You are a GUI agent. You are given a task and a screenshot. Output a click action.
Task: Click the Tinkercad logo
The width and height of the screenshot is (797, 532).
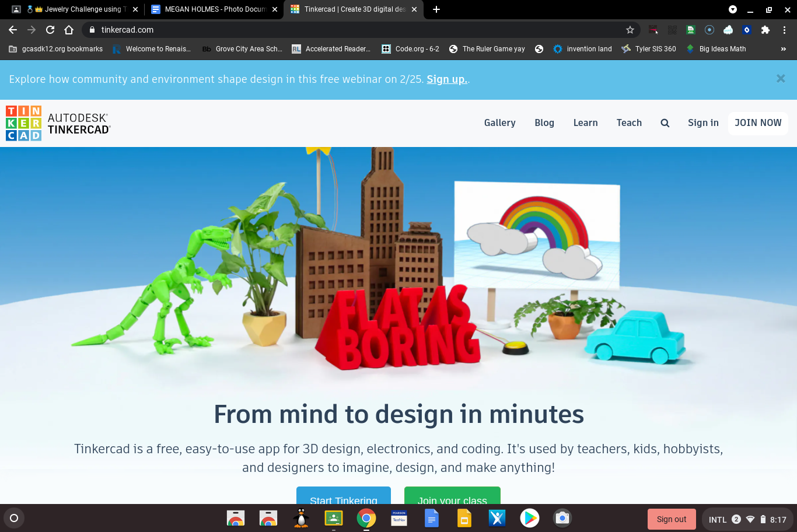[x=58, y=123]
